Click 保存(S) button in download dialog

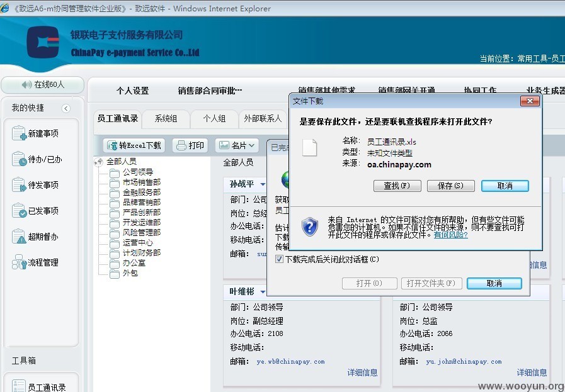pyautogui.click(x=451, y=186)
